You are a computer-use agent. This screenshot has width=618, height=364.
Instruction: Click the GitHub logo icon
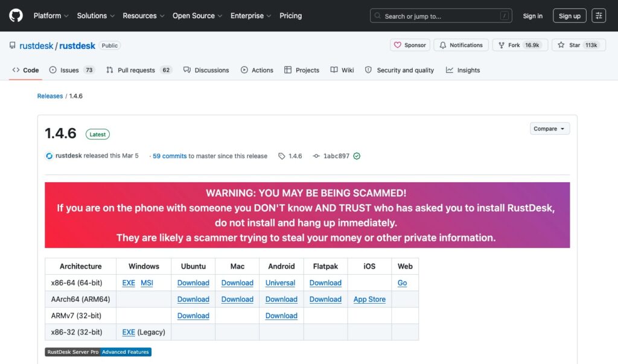[x=16, y=16]
